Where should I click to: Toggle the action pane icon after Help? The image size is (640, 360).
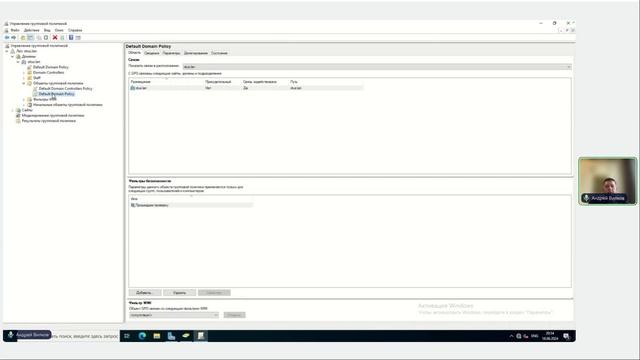[78, 38]
